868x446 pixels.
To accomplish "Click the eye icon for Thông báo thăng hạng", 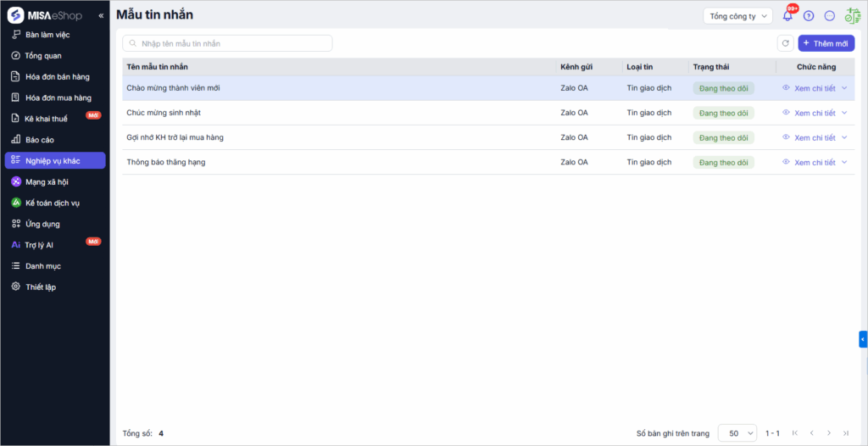I will click(786, 162).
